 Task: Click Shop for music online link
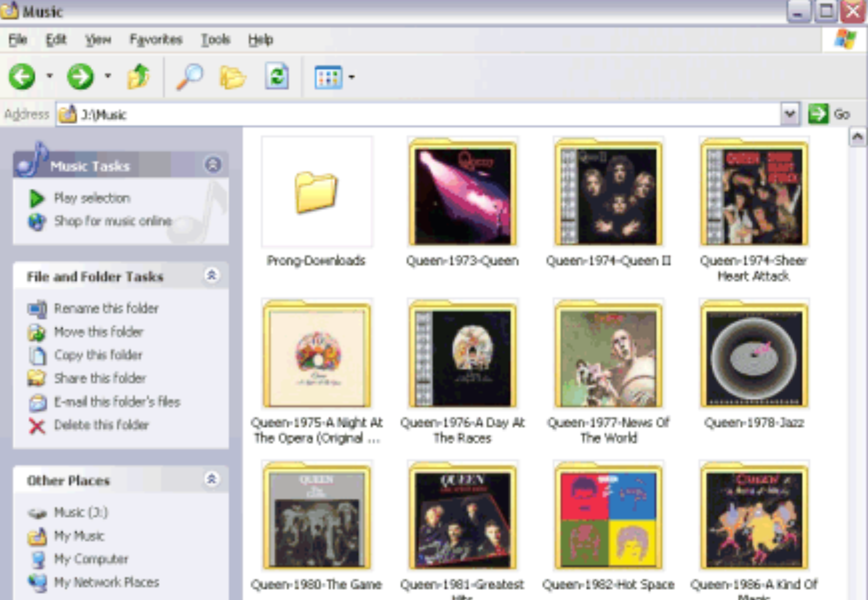113,221
